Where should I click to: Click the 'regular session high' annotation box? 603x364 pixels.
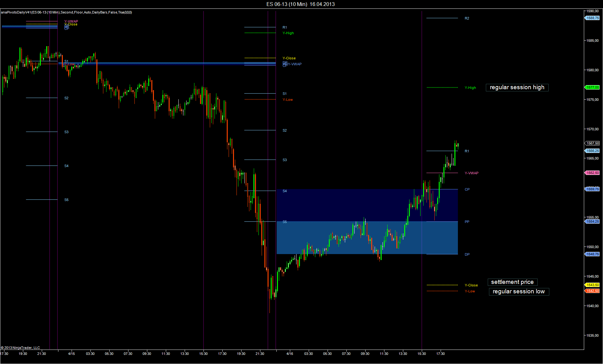point(517,88)
